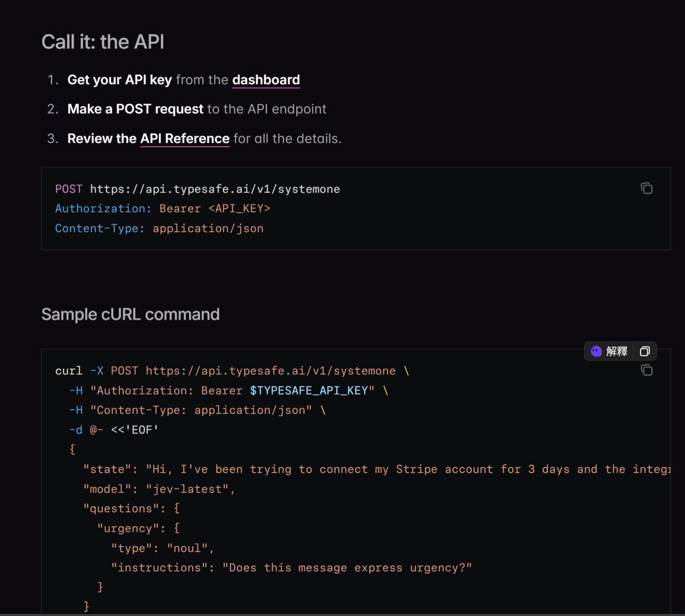
Task: Open the dashboard link
Action: (266, 80)
